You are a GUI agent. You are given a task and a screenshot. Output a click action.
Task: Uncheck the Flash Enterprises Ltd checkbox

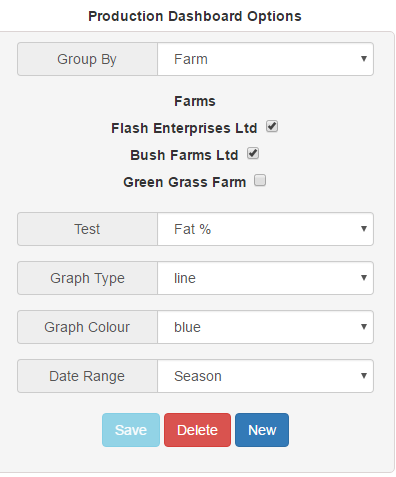coord(272,127)
